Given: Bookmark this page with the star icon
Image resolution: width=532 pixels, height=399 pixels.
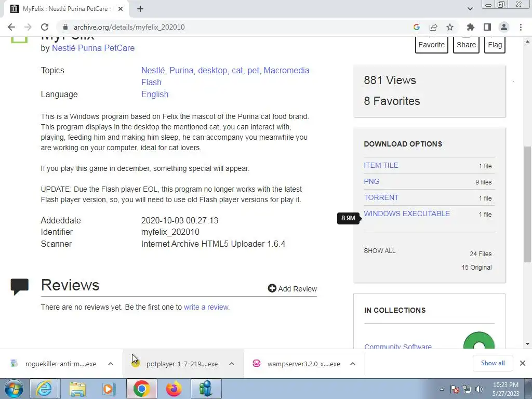Looking at the screenshot, I should tap(450, 27).
